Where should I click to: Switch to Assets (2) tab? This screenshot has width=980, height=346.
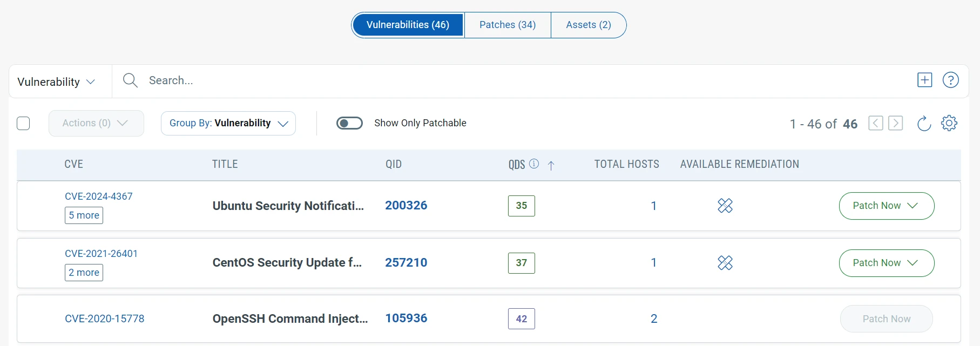click(589, 25)
